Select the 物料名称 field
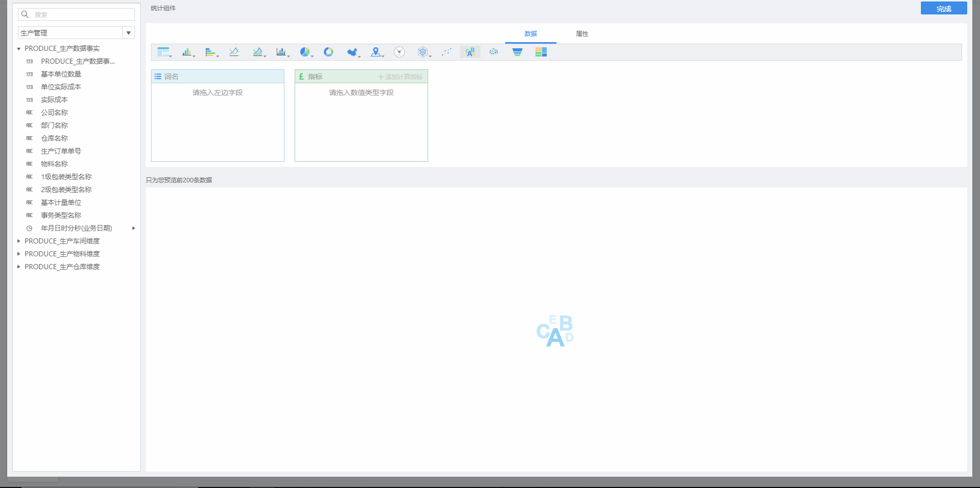 coord(54,164)
